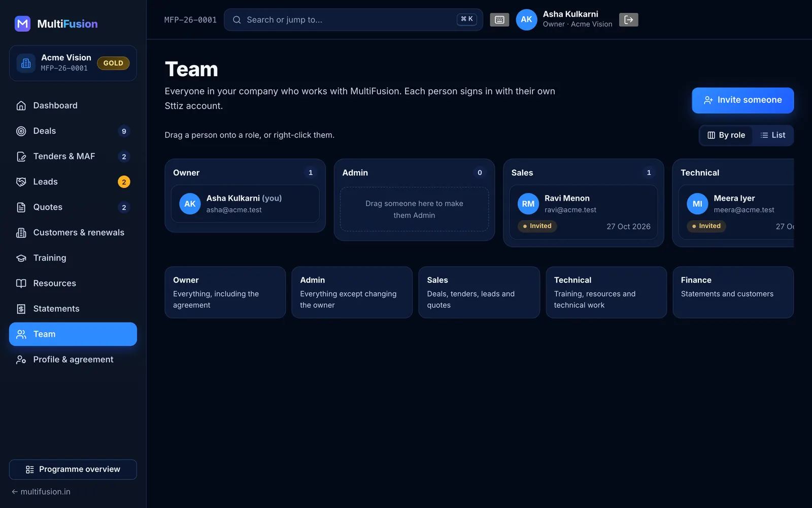
Task: Switch to List view
Action: point(772,135)
